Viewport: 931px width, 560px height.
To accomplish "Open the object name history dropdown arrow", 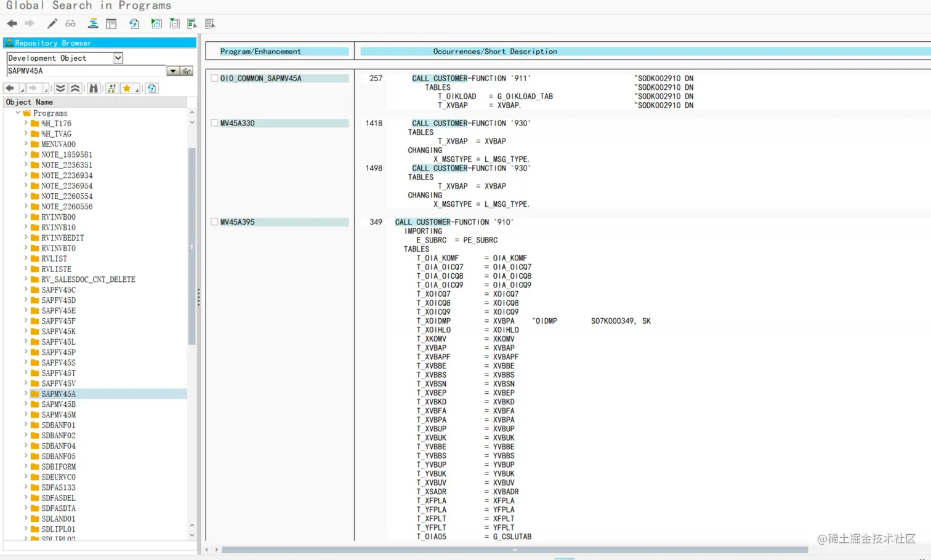I will (173, 71).
